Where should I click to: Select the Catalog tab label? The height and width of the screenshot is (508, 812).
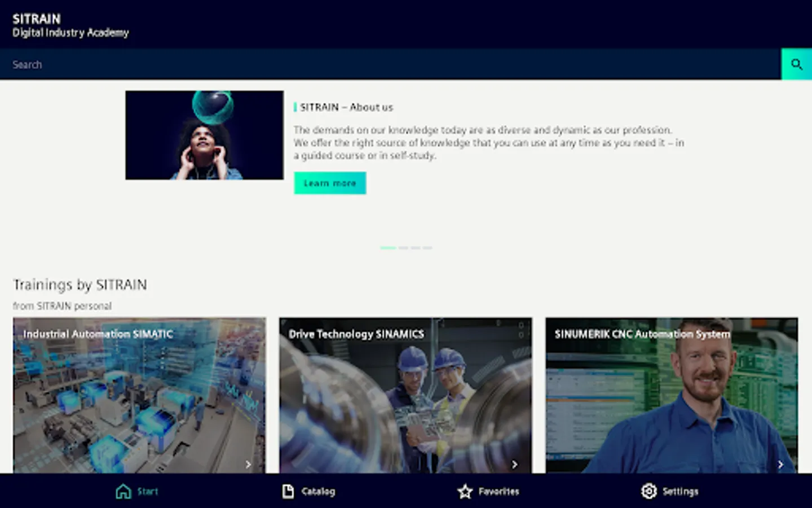click(318, 492)
